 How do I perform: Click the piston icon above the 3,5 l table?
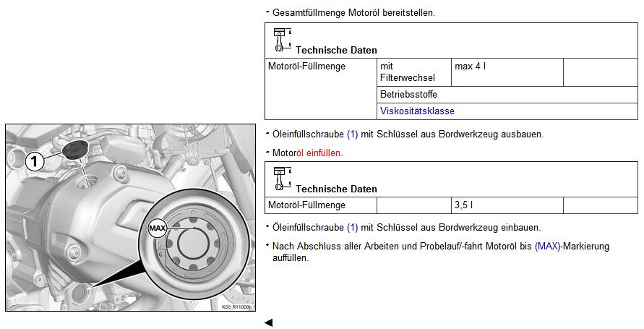[281, 177]
